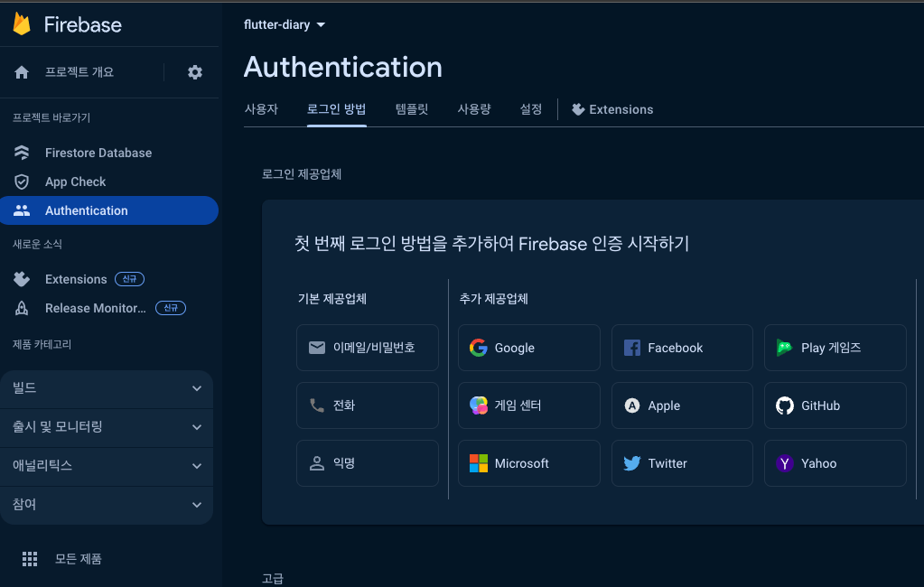Switch to the 사용자 tab

point(261,109)
